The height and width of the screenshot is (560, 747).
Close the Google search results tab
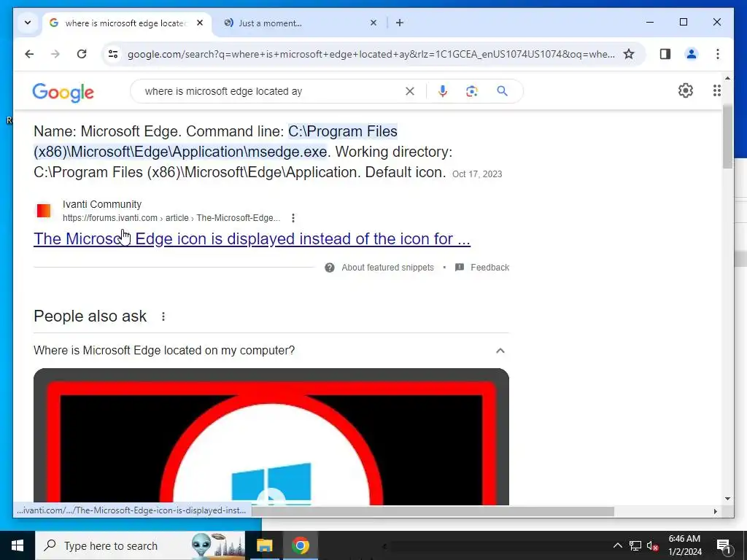pyautogui.click(x=200, y=23)
